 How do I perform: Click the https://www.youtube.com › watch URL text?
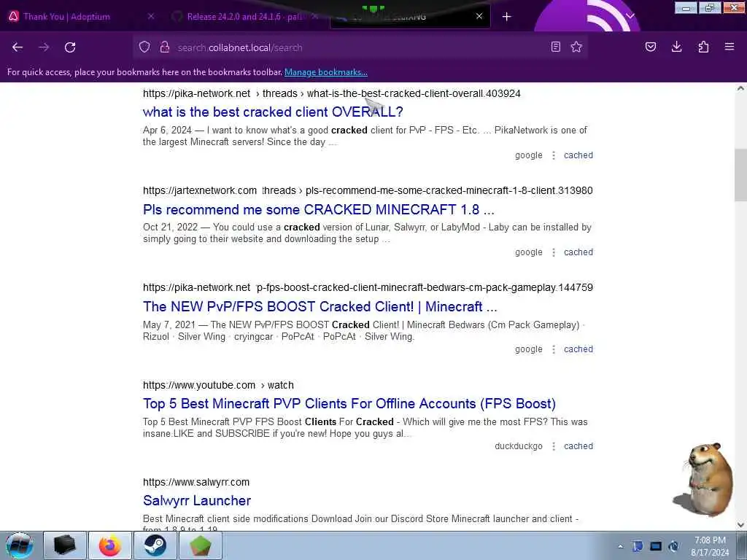[218, 385]
